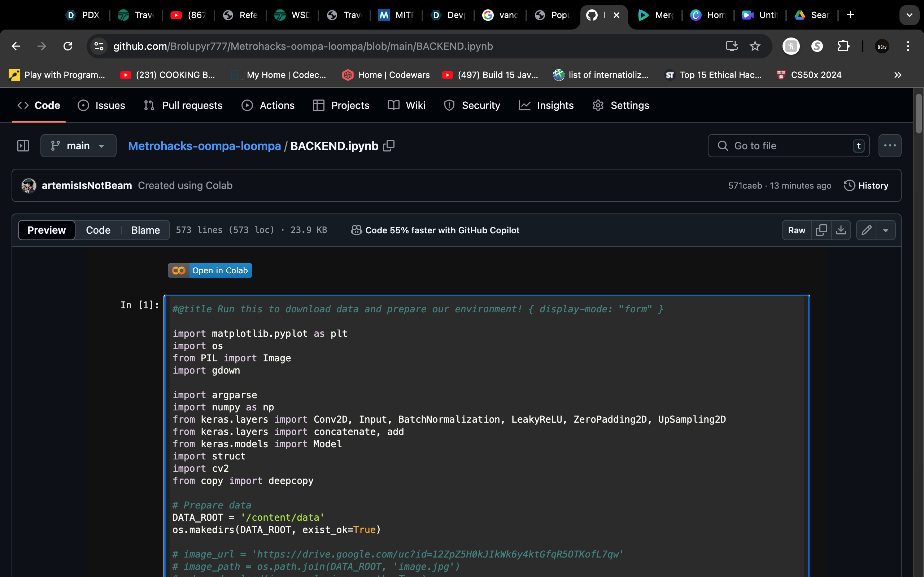
Task: Bookmark this page with the star icon
Action: [755, 46]
